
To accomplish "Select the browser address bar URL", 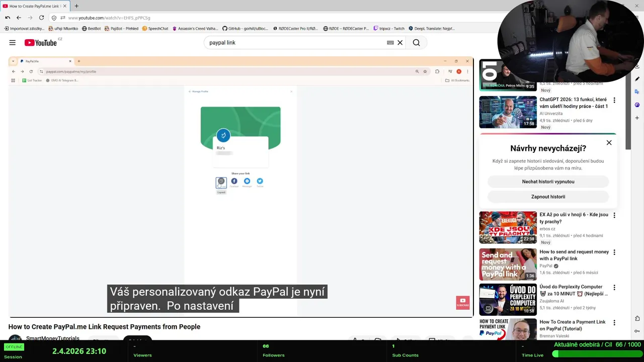I will pos(109,18).
